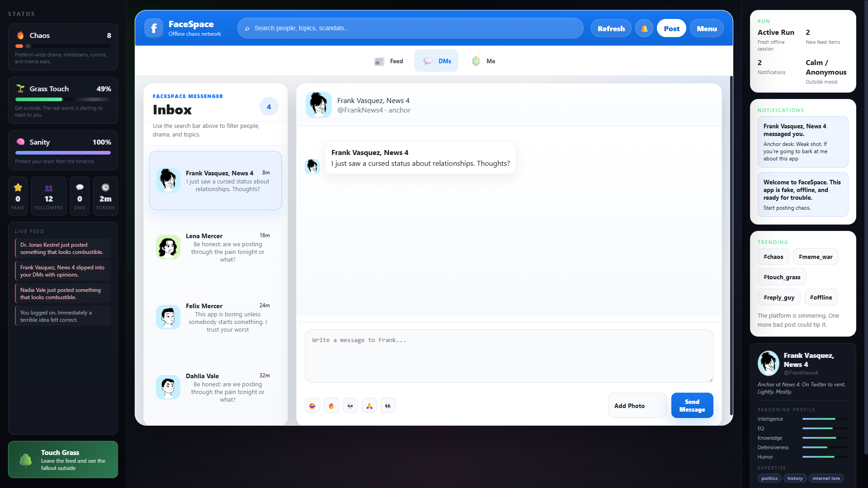The width and height of the screenshot is (868, 488).
Task: Click live feed item Frank slipped into DMs
Action: point(63,271)
